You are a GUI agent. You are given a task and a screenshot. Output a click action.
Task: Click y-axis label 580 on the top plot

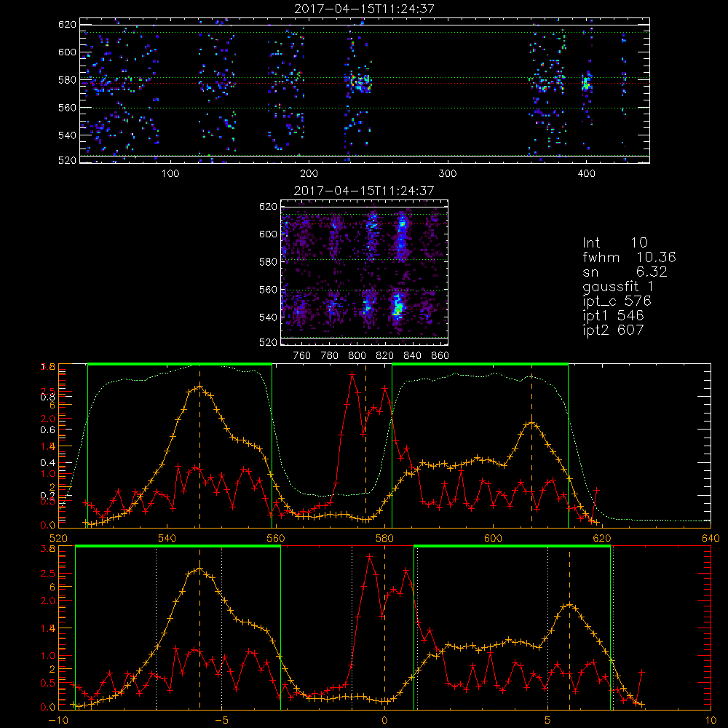coord(67,80)
